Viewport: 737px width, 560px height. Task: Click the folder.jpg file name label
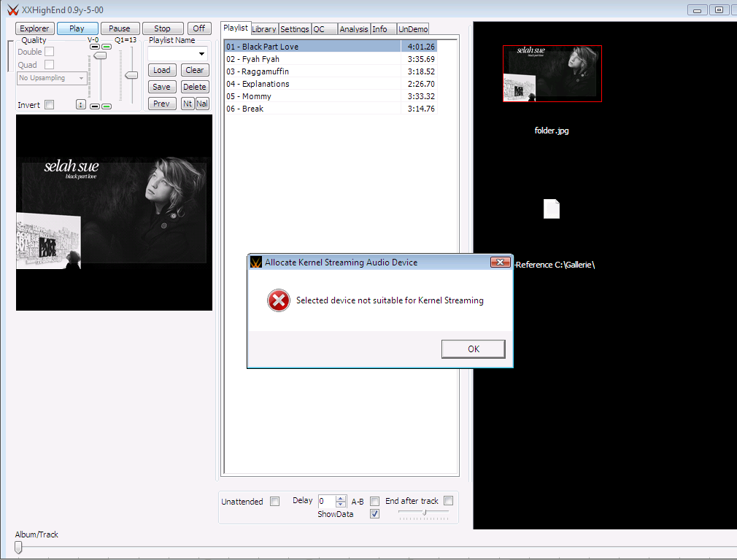(552, 131)
